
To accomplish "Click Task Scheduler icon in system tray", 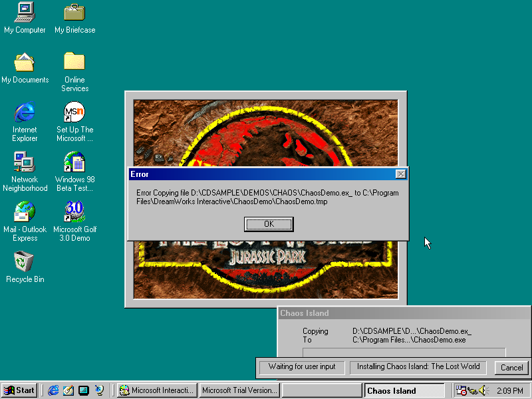I will (461, 390).
